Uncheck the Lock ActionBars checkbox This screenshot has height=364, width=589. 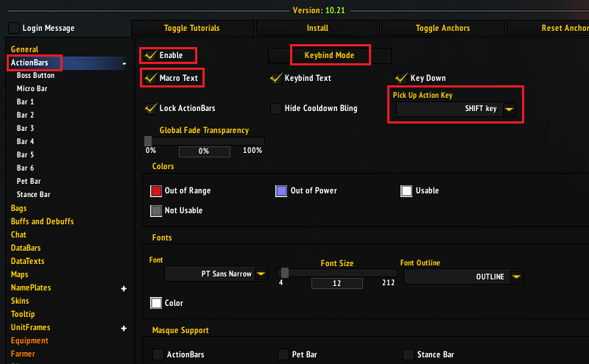pos(151,109)
